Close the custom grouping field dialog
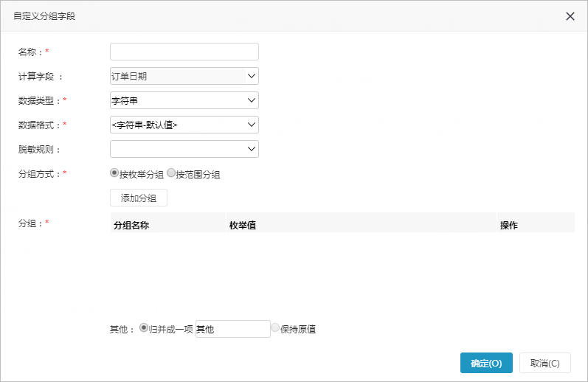The image size is (588, 382). tap(570, 16)
